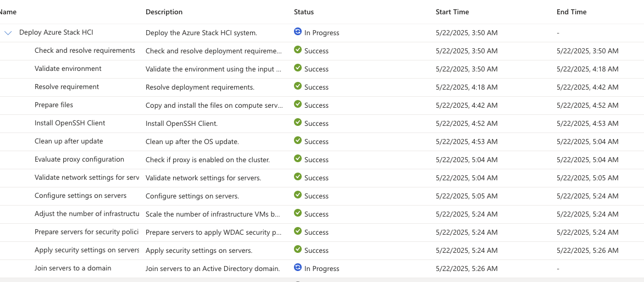
Task: Sort by the End Time column header
Action: coord(571,12)
